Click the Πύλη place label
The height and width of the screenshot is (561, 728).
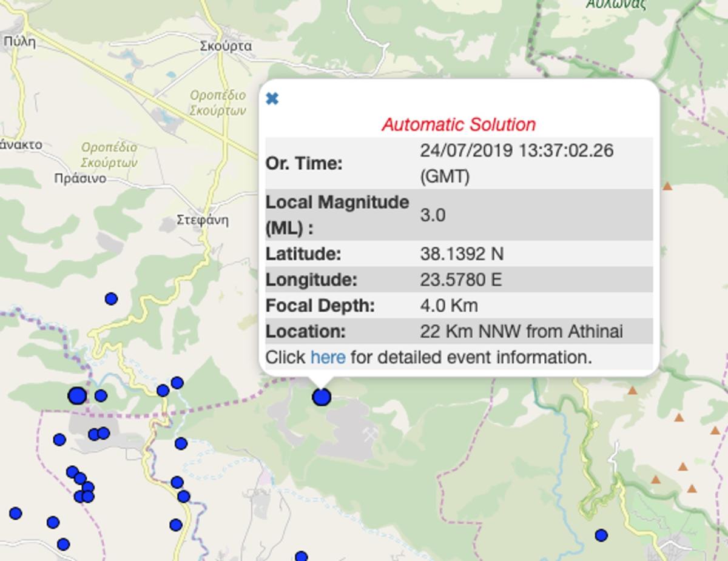(19, 42)
